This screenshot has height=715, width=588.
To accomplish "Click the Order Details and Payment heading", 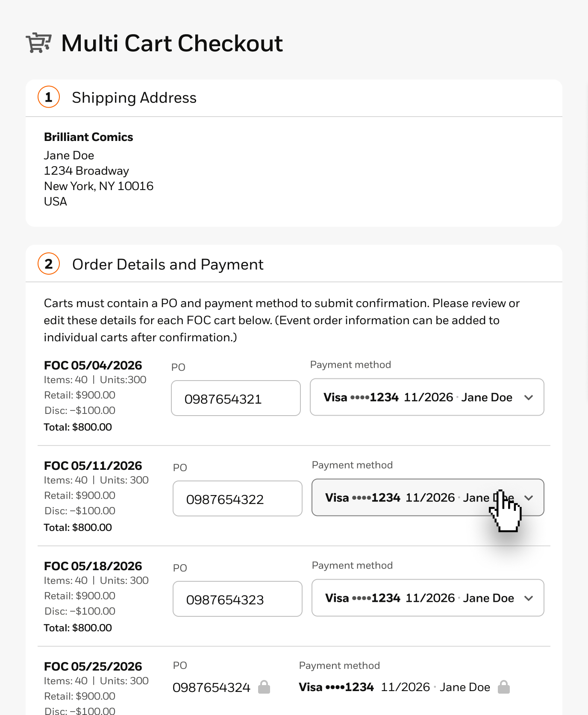I will pyautogui.click(x=168, y=264).
